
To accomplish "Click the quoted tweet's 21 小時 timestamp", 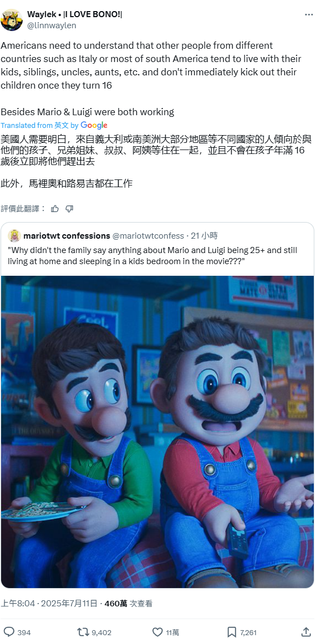I will (x=205, y=236).
